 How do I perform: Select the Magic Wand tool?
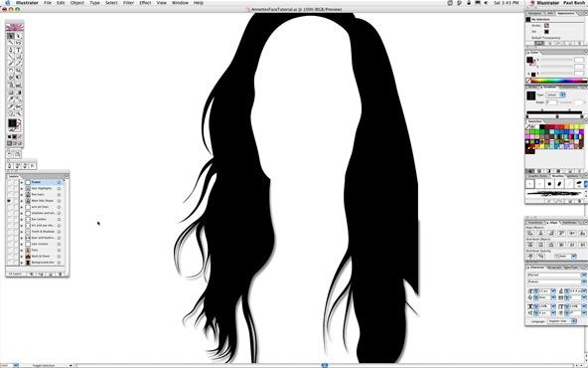click(11, 43)
